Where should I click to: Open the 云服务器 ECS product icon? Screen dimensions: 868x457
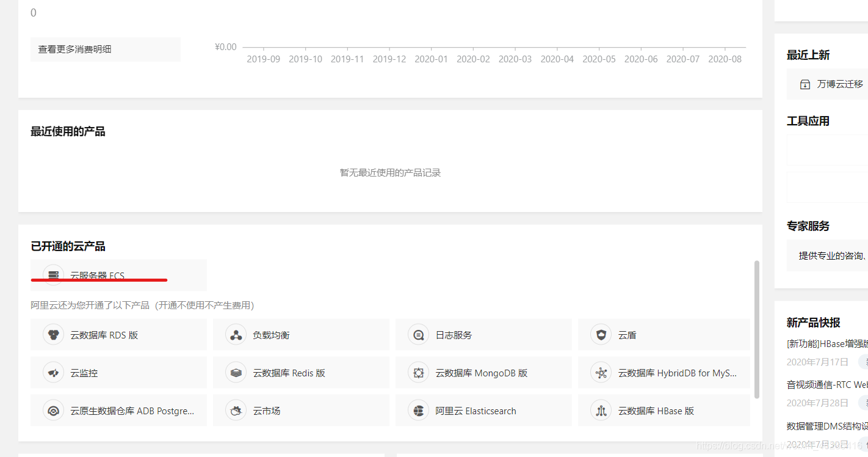coord(52,275)
